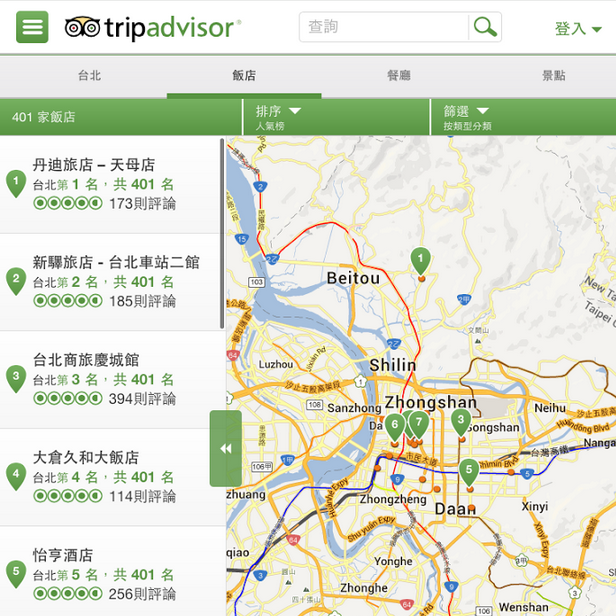Select map pin number 3 near Songshan
Image resolution: width=616 pixels, height=616 pixels.
click(x=460, y=420)
